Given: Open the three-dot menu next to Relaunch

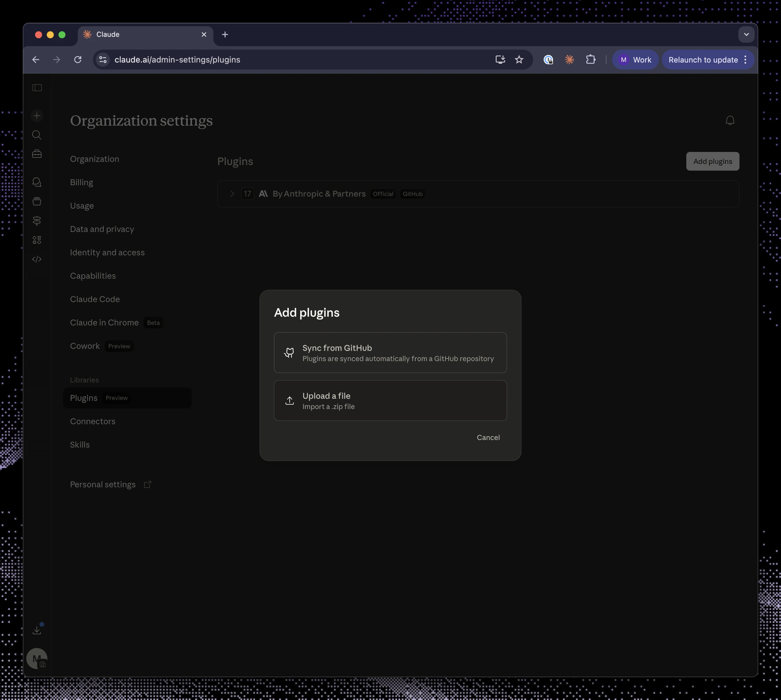Looking at the screenshot, I should point(745,60).
